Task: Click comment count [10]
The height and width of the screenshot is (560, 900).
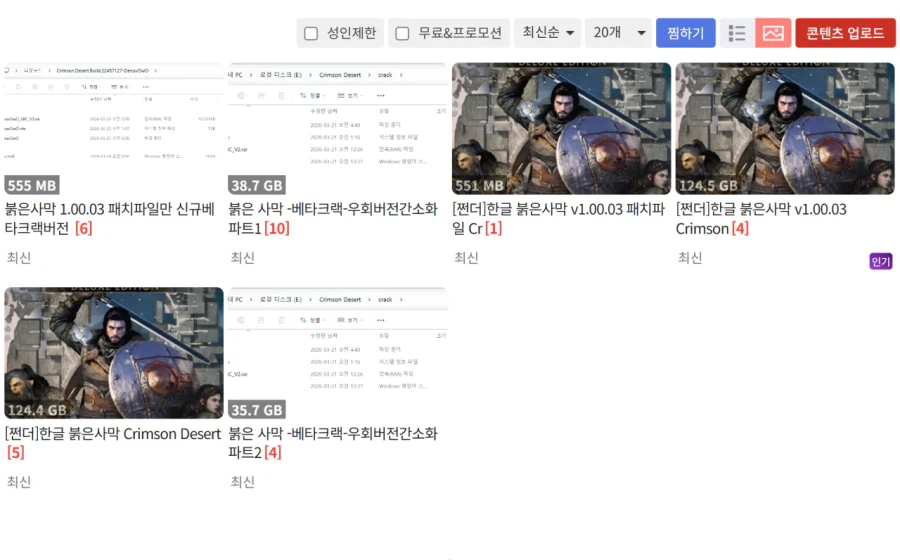Action: (x=277, y=228)
